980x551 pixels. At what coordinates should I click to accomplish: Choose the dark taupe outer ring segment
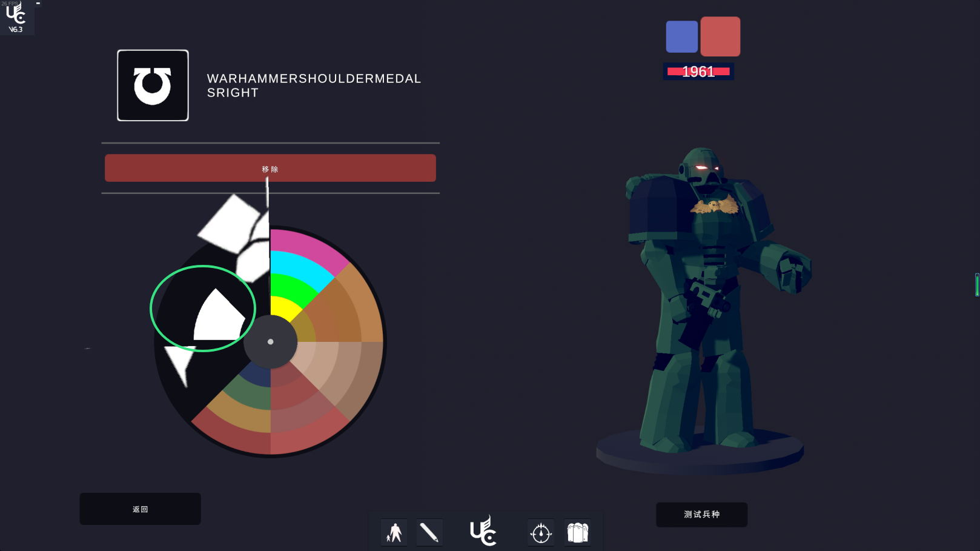click(x=363, y=379)
